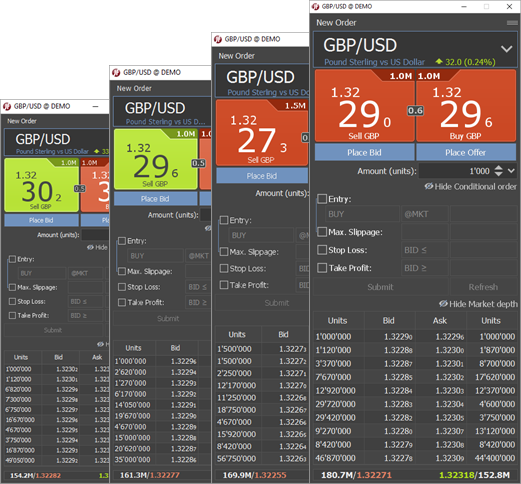Click the Submit button in front window

(x=380, y=287)
